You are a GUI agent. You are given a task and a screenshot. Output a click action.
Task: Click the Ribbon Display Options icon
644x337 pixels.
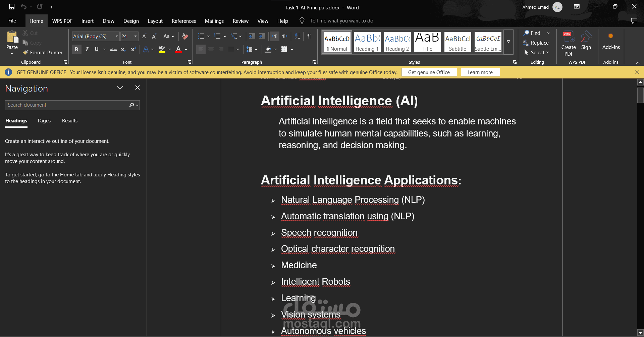(577, 7)
